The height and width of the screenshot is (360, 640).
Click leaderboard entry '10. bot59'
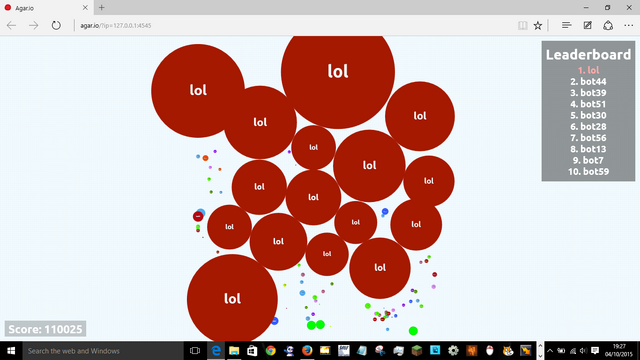588,171
